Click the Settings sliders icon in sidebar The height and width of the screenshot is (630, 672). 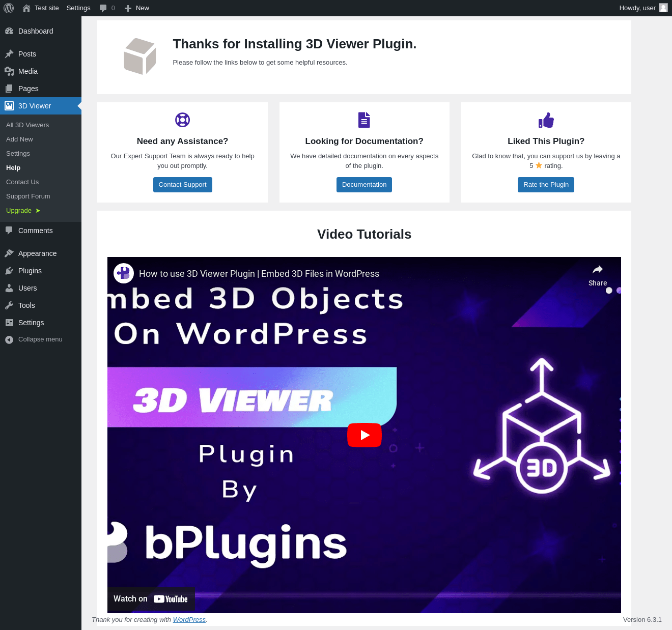pos(9,323)
